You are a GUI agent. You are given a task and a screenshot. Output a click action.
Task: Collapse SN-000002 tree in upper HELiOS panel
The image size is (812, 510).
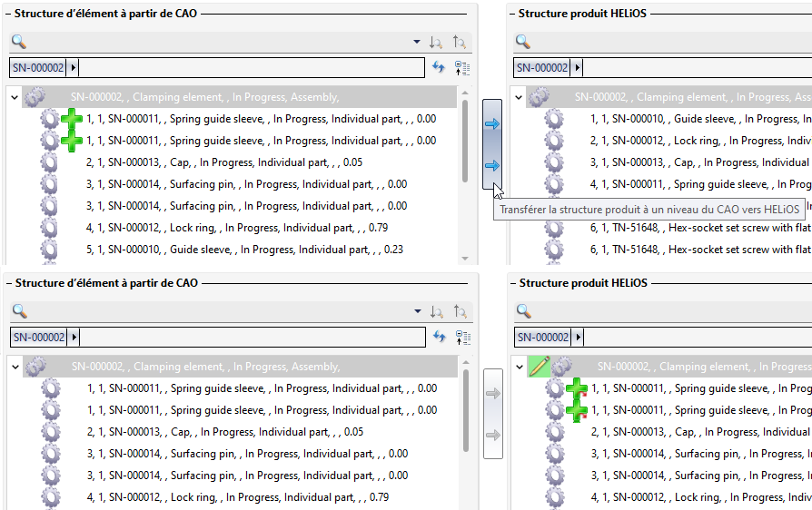tap(519, 97)
